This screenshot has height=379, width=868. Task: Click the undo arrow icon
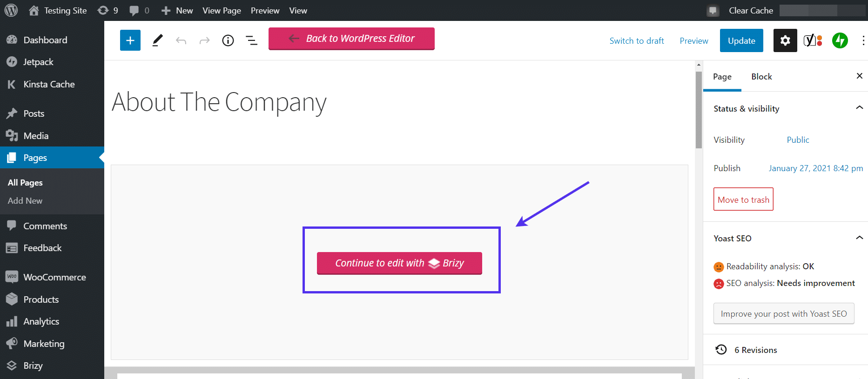[181, 41]
